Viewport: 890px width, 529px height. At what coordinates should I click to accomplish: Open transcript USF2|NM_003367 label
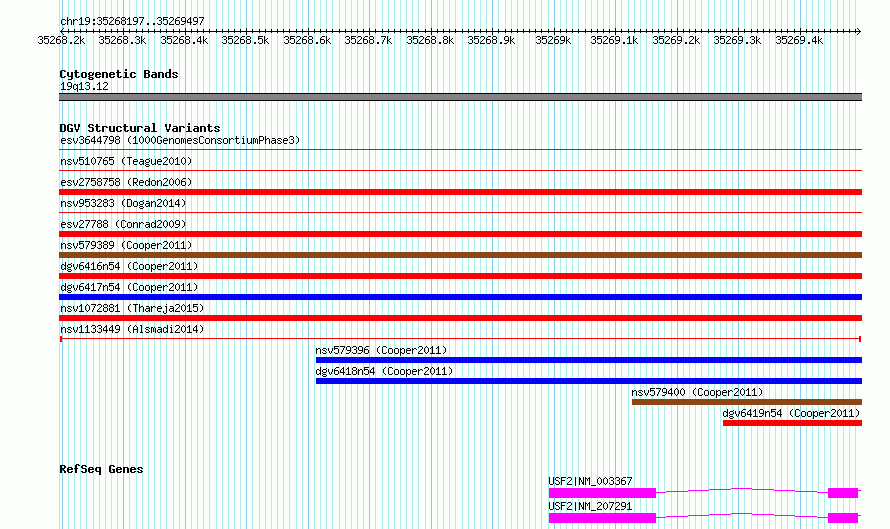point(590,481)
